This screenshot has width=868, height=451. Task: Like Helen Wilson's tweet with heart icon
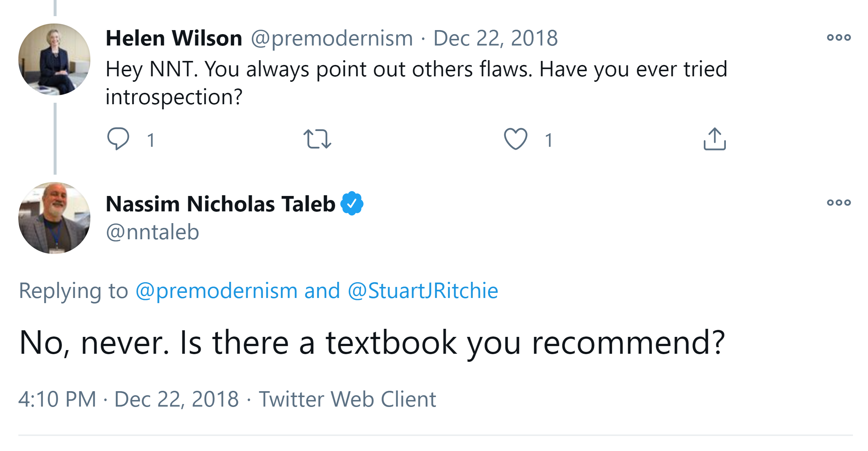pos(515,139)
